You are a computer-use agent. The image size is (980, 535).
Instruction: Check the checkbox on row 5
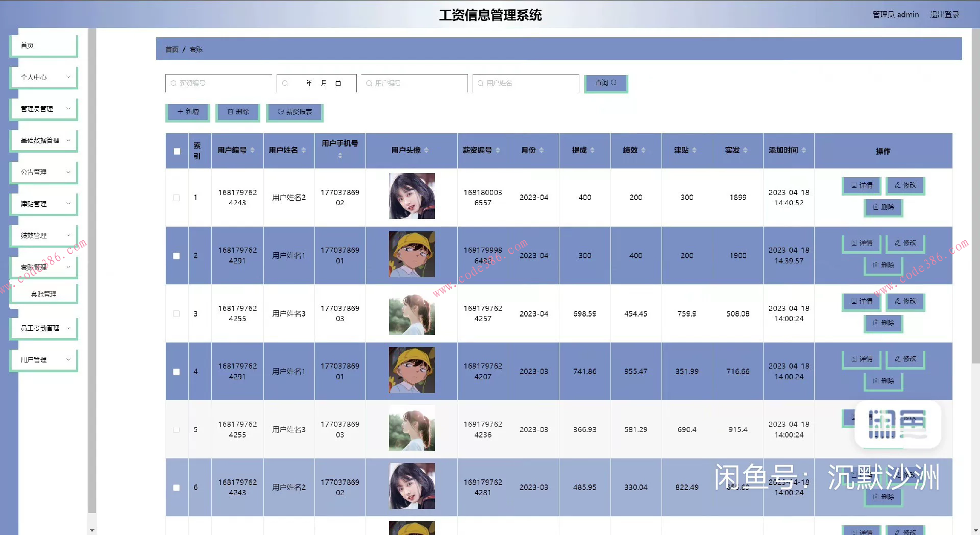(176, 429)
